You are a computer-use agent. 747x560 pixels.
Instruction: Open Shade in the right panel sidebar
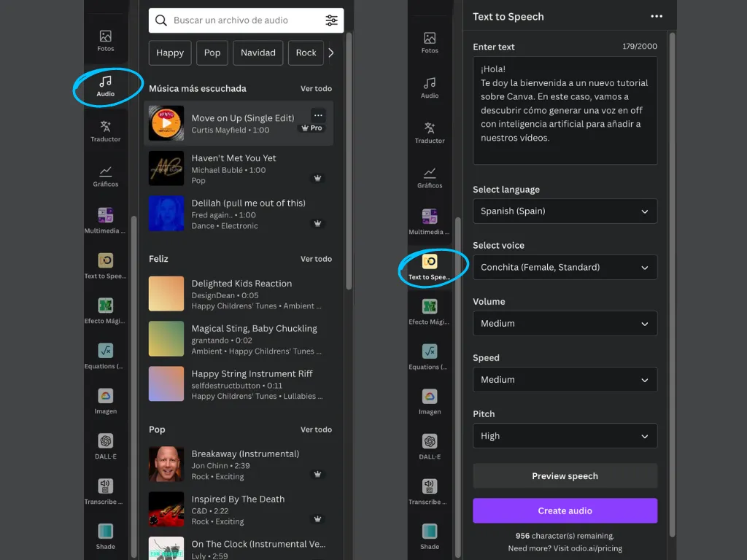(430, 537)
